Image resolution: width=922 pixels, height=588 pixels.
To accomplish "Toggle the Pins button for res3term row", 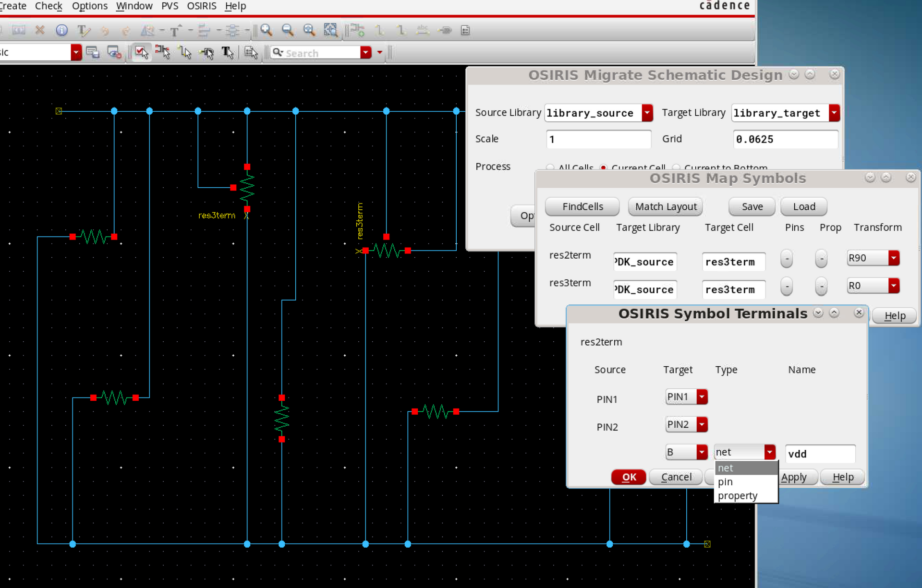I will [x=787, y=287].
